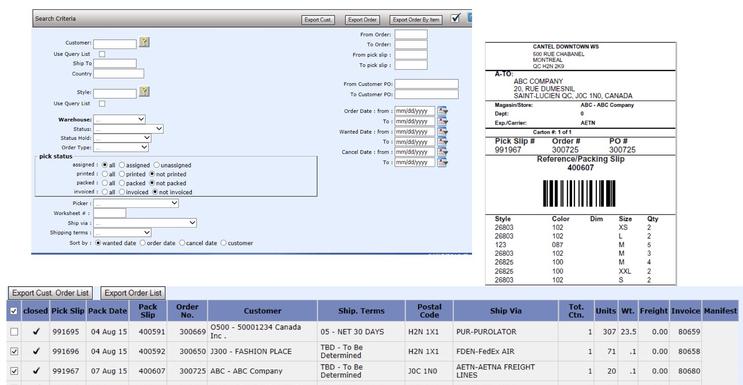Select the 'unassigned' radio option
The width and height of the screenshot is (743, 385).
click(156, 165)
